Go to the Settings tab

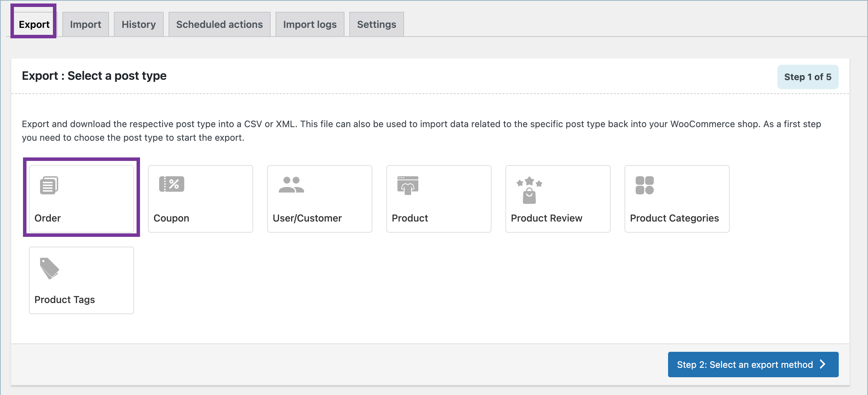click(x=376, y=24)
